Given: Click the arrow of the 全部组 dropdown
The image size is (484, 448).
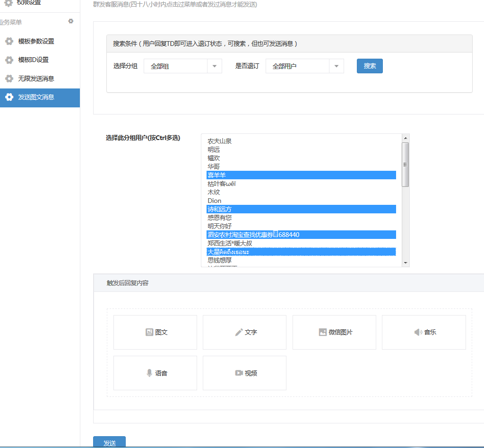Looking at the screenshot, I should [x=215, y=66].
